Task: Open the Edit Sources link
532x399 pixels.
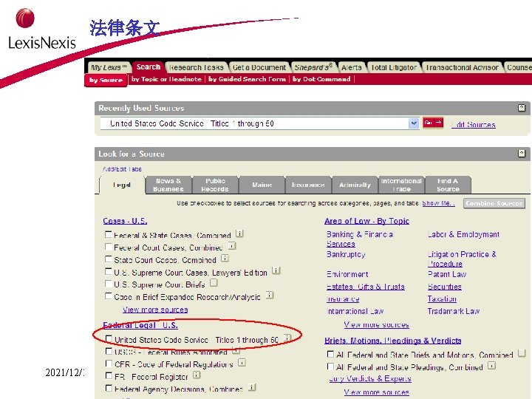Action: (474, 125)
